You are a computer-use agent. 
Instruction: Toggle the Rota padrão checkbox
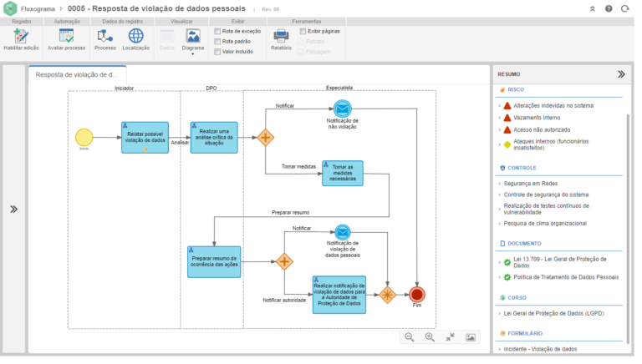tap(217, 41)
